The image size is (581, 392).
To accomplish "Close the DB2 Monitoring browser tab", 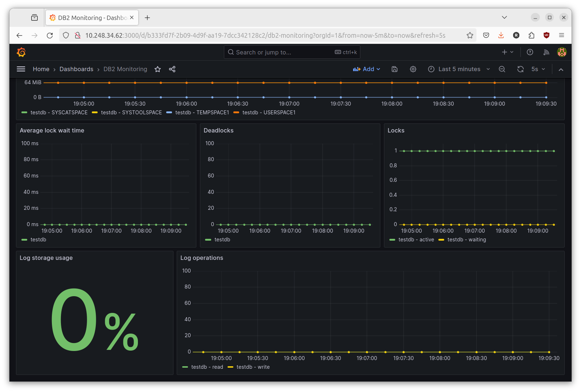I will [132, 17].
